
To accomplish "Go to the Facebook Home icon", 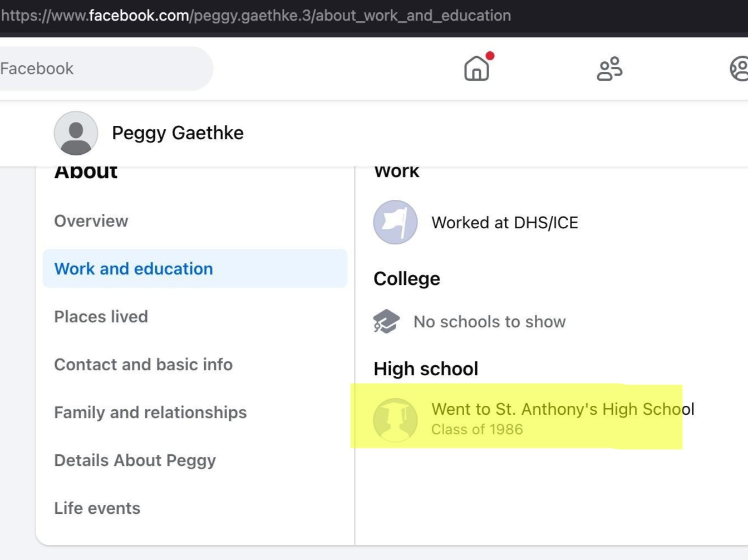I will pos(476,68).
